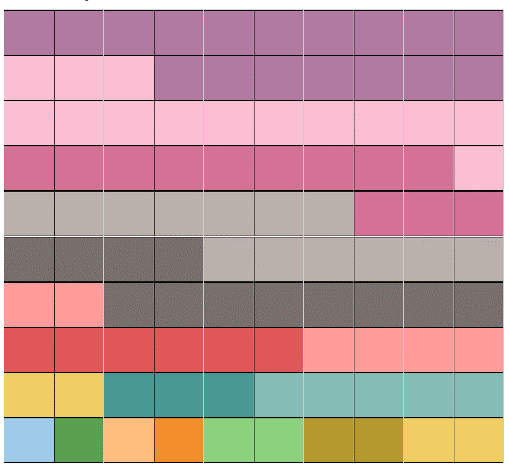Click the red square touching the salmon squares

click(x=279, y=350)
